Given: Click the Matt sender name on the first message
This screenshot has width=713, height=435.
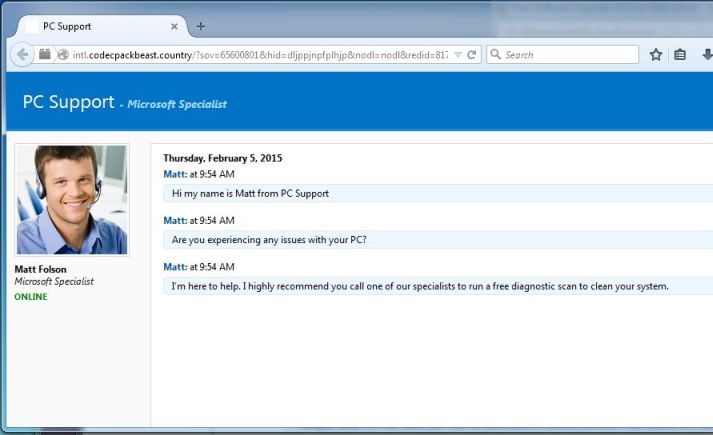Looking at the screenshot, I should [175, 174].
